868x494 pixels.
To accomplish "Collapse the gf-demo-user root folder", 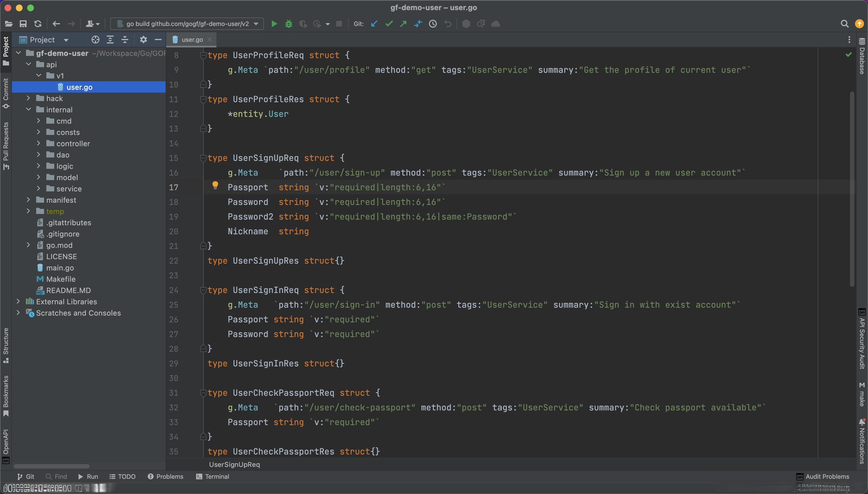I will [x=19, y=53].
